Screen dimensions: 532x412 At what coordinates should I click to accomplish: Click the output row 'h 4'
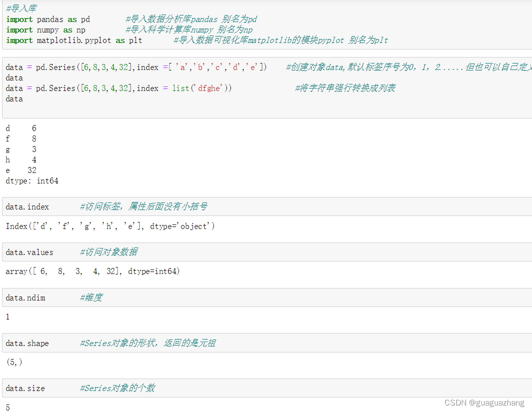pyautogui.click(x=20, y=160)
